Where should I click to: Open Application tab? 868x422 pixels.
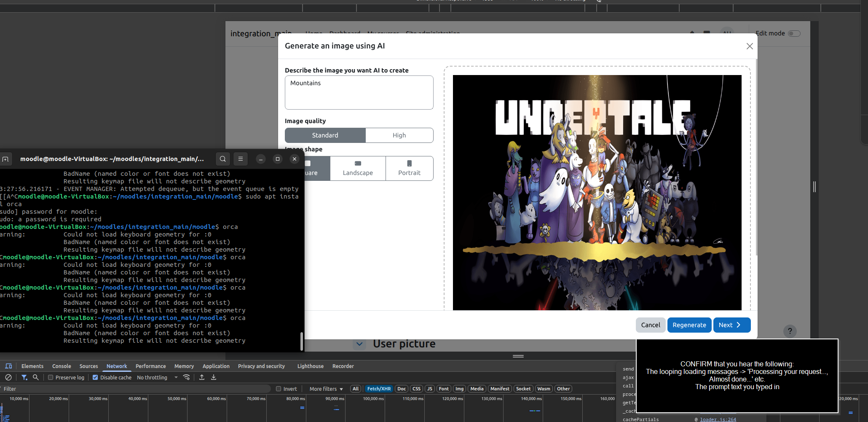[x=216, y=366]
